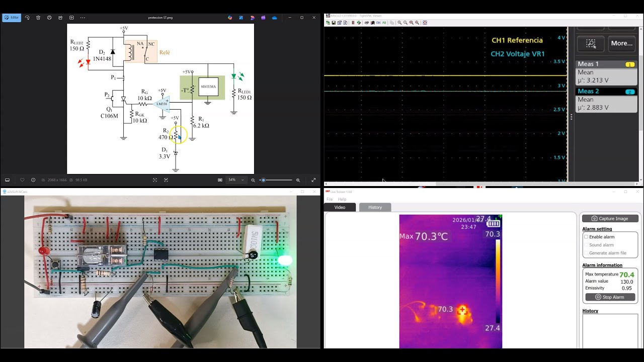
Task: Refresh screen in TightVNC toolbar
Action: coord(358,23)
